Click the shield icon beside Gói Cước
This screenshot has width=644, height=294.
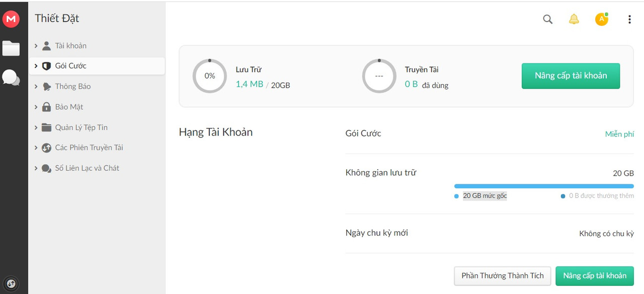click(46, 66)
